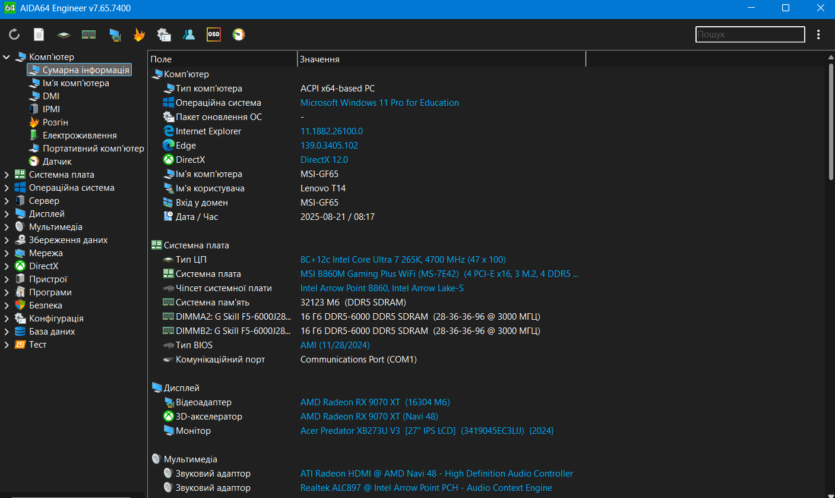Screen dimensions: 835x498
Task: Expand the DirectX tree node
Action: coord(6,266)
